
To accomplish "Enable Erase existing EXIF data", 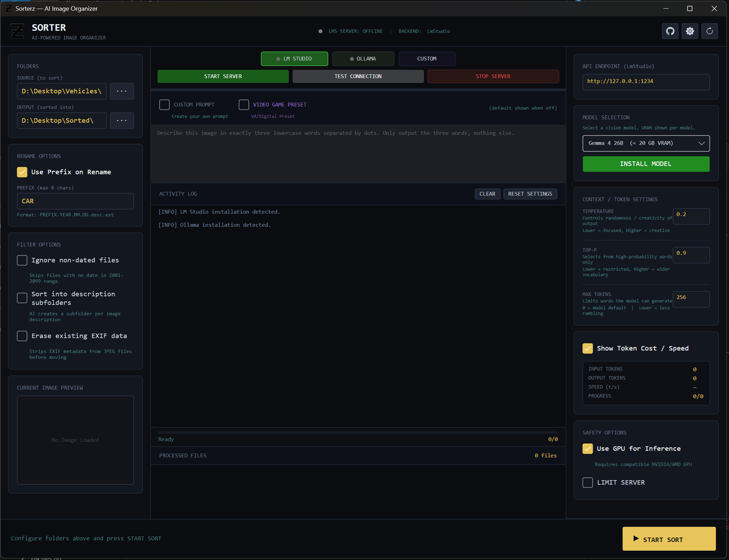I will click(22, 336).
